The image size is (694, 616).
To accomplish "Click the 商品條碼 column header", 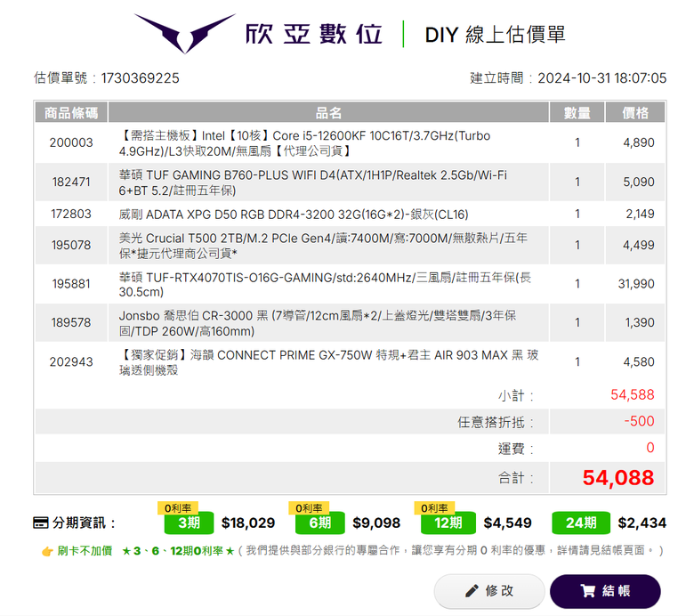I will [71, 112].
